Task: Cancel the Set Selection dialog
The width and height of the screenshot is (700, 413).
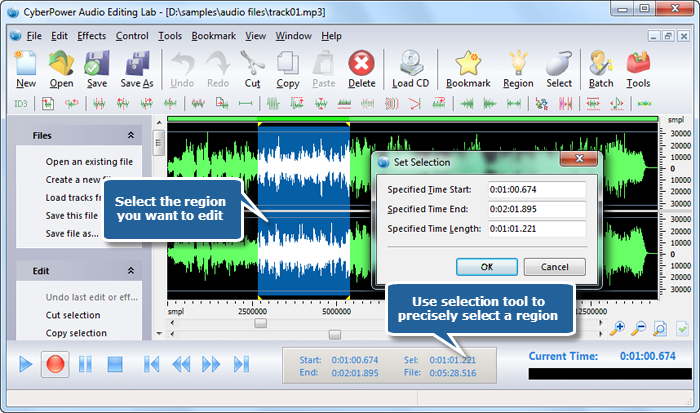Action: [x=554, y=267]
